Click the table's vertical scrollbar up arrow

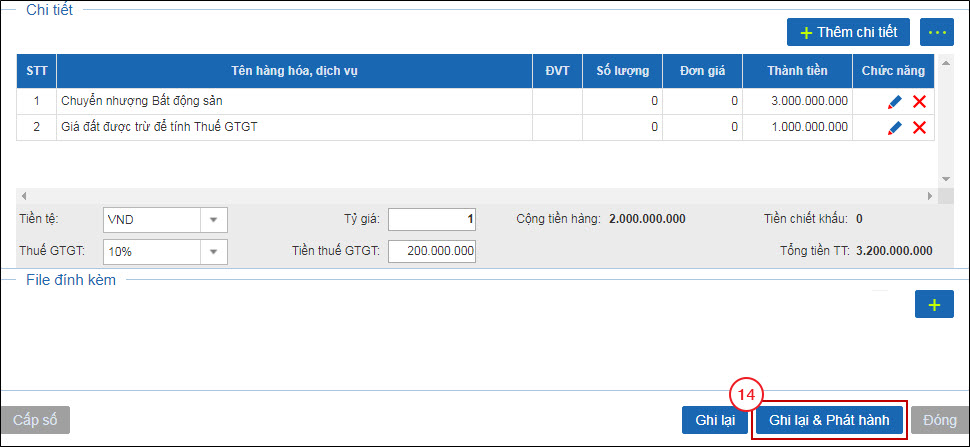(x=945, y=62)
